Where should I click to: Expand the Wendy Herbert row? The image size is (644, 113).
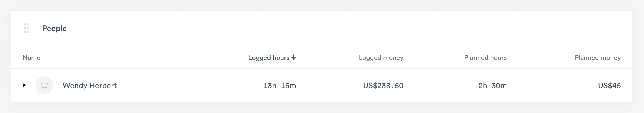tap(24, 85)
